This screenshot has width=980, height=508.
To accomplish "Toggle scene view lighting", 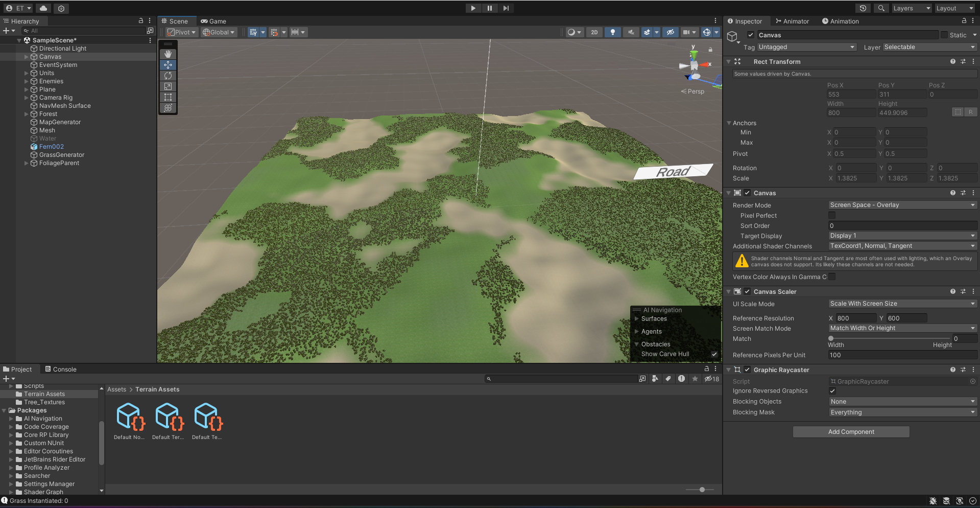I will (x=612, y=32).
